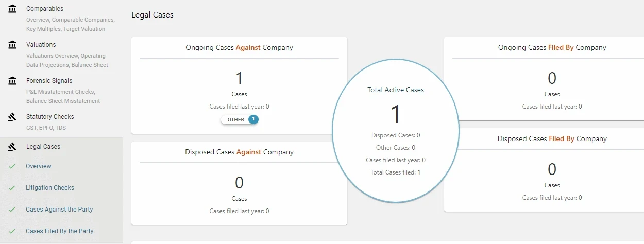
Task: Expand the Statutory Checks menu item
Action: (50, 117)
